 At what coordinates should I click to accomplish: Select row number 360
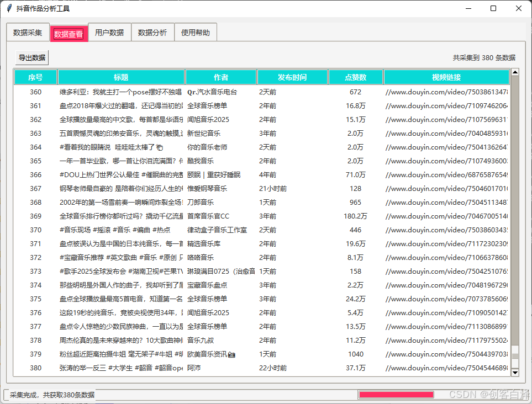coord(35,92)
